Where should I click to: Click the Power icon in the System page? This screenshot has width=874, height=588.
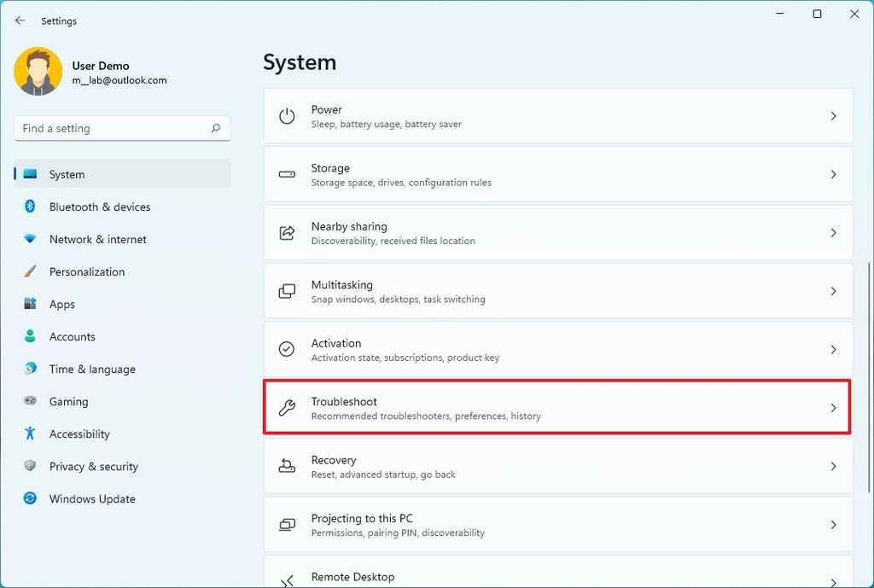[x=287, y=115]
